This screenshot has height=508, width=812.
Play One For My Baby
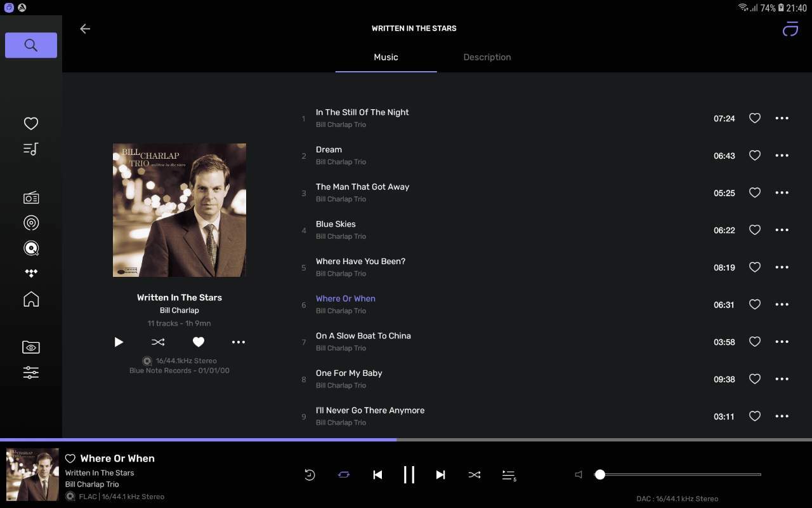[x=349, y=373]
